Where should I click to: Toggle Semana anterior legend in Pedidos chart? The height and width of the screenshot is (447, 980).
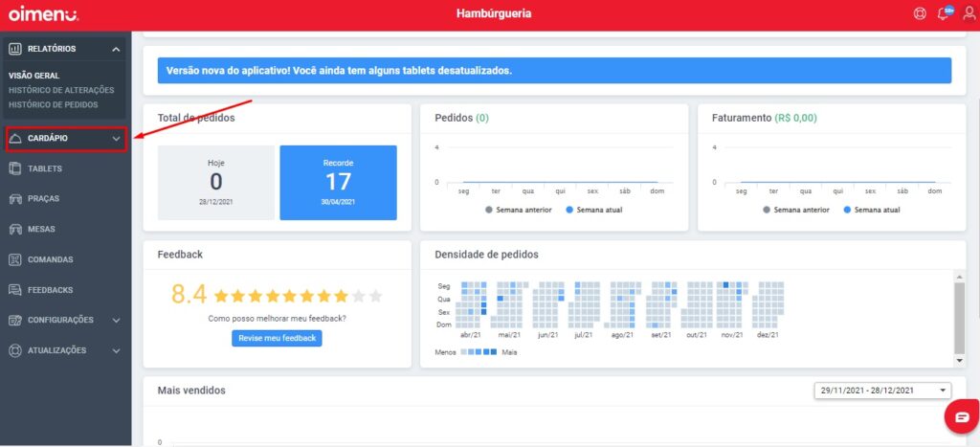pos(518,210)
